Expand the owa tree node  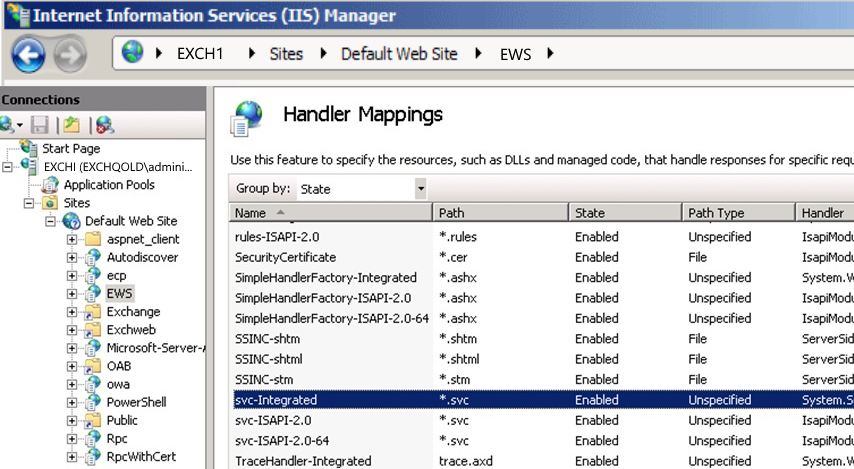[71, 384]
